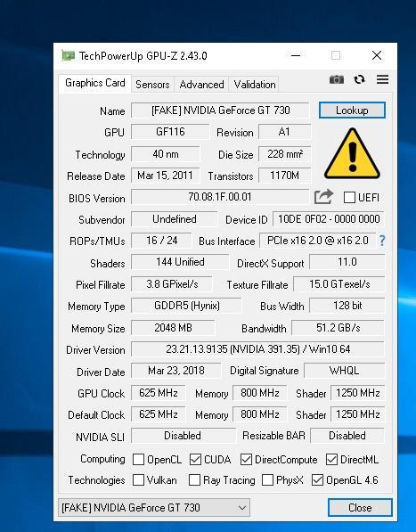Click the Lookup button
The image size is (416, 532).
pyautogui.click(x=352, y=110)
